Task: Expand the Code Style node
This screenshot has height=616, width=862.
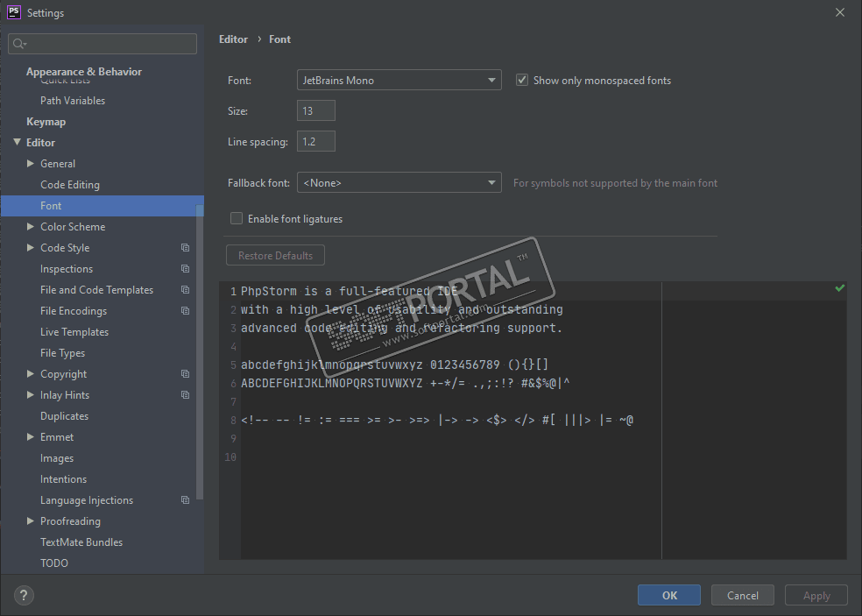Action: tap(31, 247)
